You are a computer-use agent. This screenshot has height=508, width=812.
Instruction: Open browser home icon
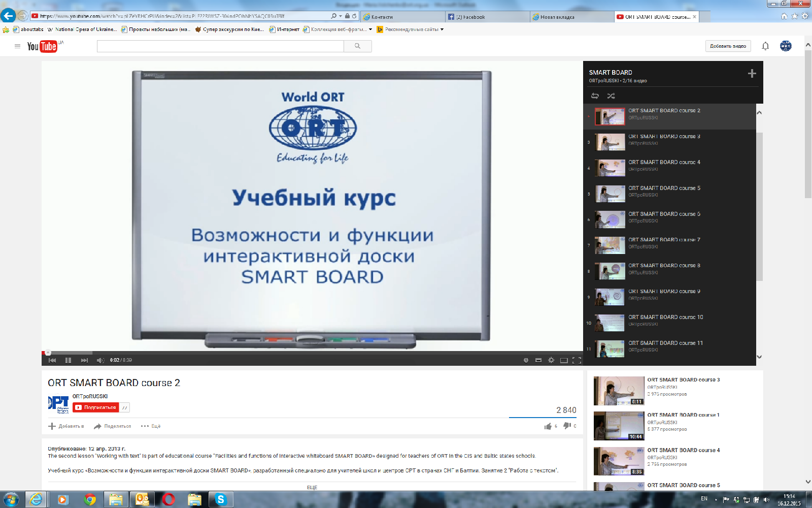(784, 16)
